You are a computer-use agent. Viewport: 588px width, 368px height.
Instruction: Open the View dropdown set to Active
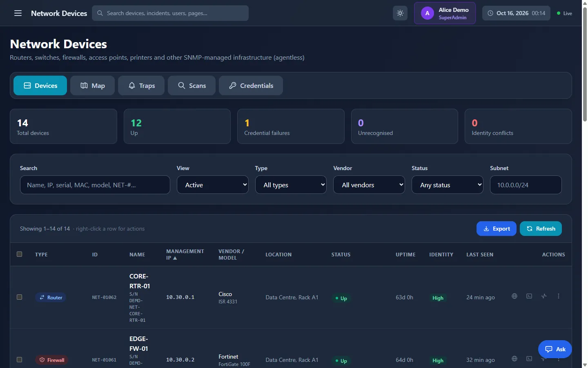(x=213, y=185)
